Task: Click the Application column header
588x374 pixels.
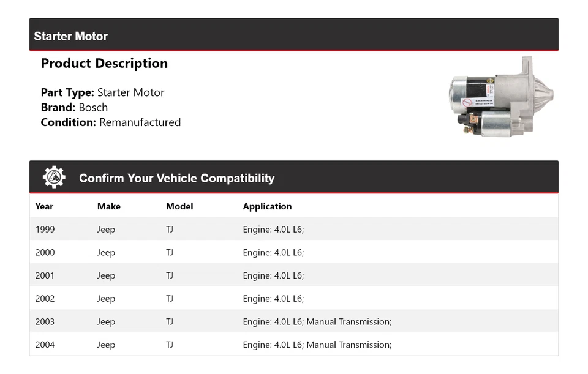Action: tap(267, 206)
